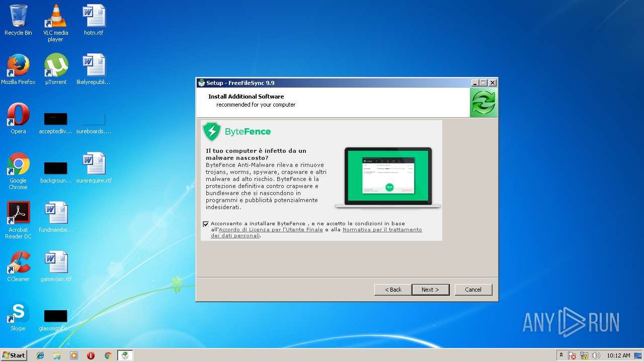Screen dimensions: 644x362
Task: Open Accordo di Licenza per l'Utente Finale link
Action: point(271,230)
